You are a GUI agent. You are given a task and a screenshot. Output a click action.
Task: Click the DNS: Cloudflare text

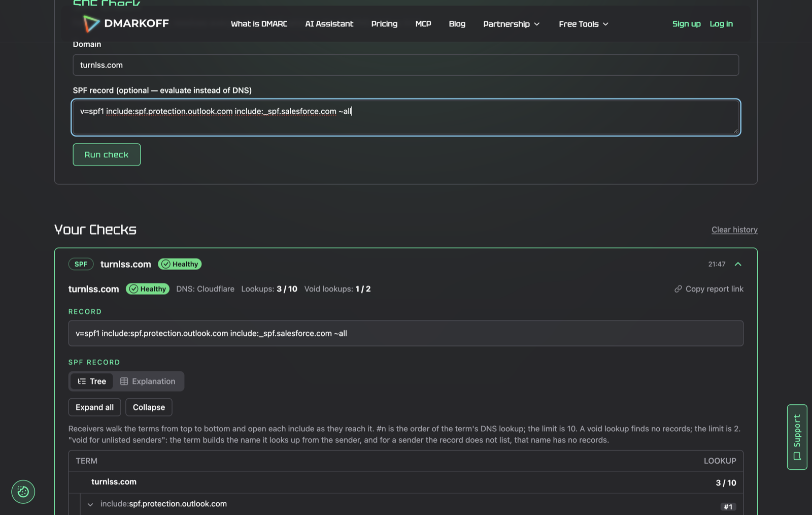coord(205,289)
